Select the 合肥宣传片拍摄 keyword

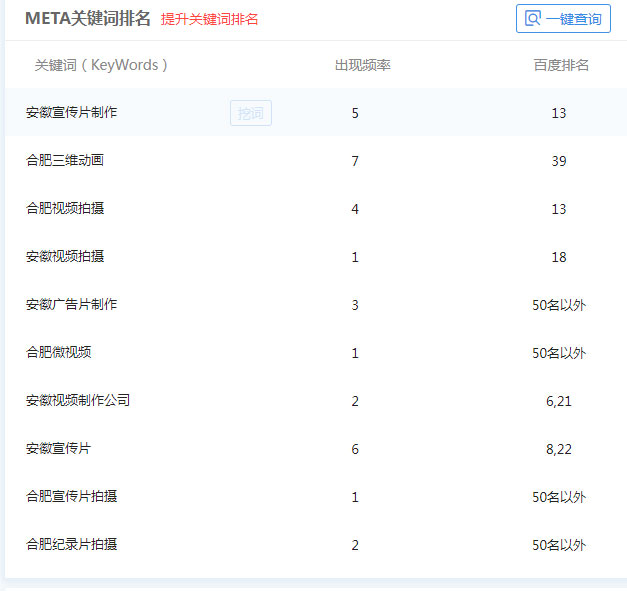[71, 496]
